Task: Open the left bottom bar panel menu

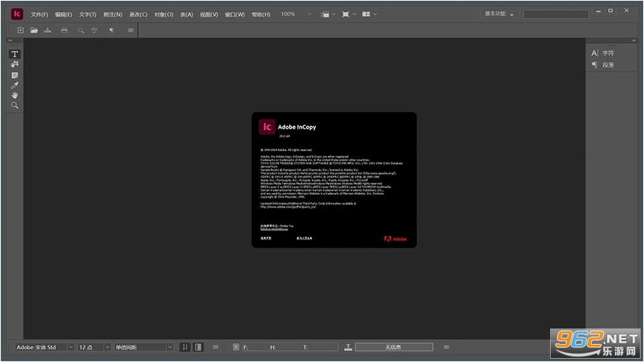Action: pyautogui.click(x=215, y=347)
